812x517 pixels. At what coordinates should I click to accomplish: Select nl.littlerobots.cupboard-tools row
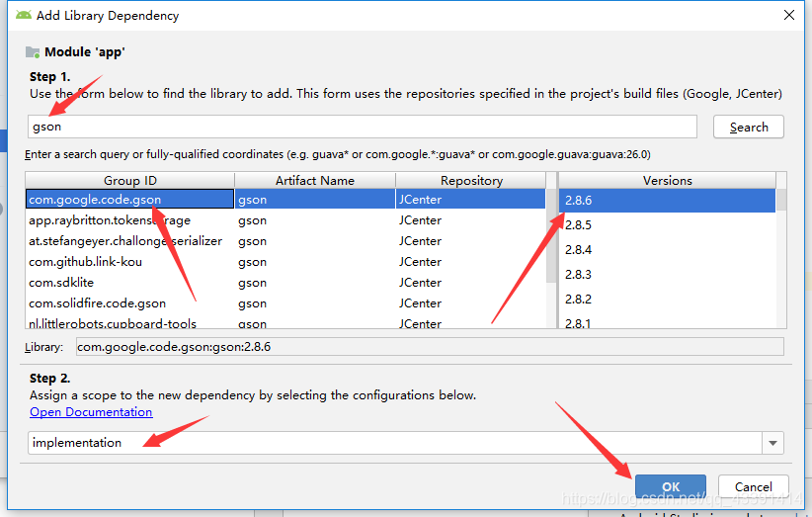click(285, 322)
